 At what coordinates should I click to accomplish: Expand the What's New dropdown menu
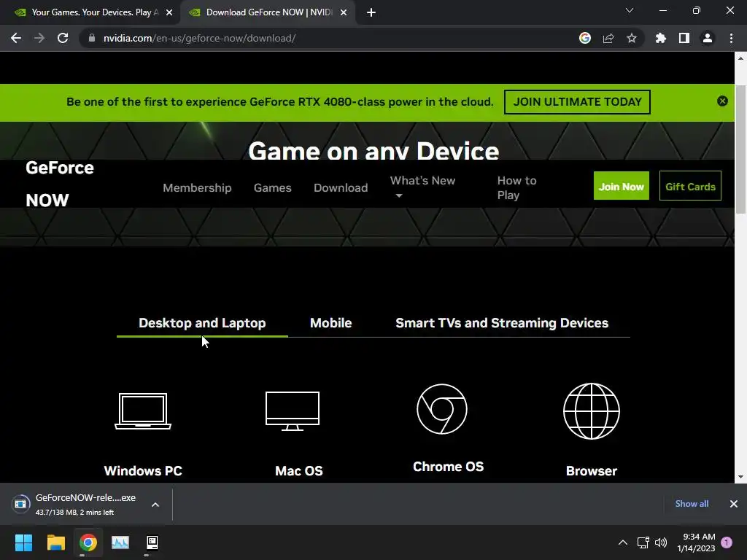[422, 187]
